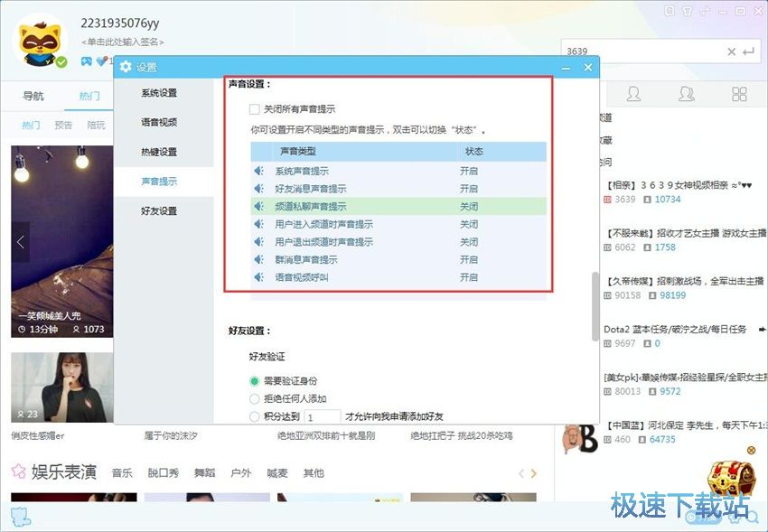Open the 俏皮性感媚er stream thumbnail
This screenshot has width=768, height=532.
pos(62,387)
